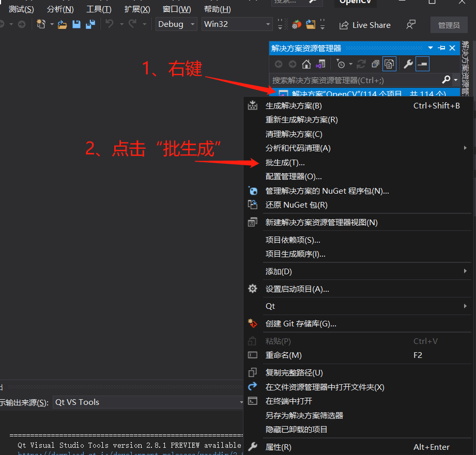
Task: Select 重新生成解决方案(R)
Action: (x=358, y=120)
